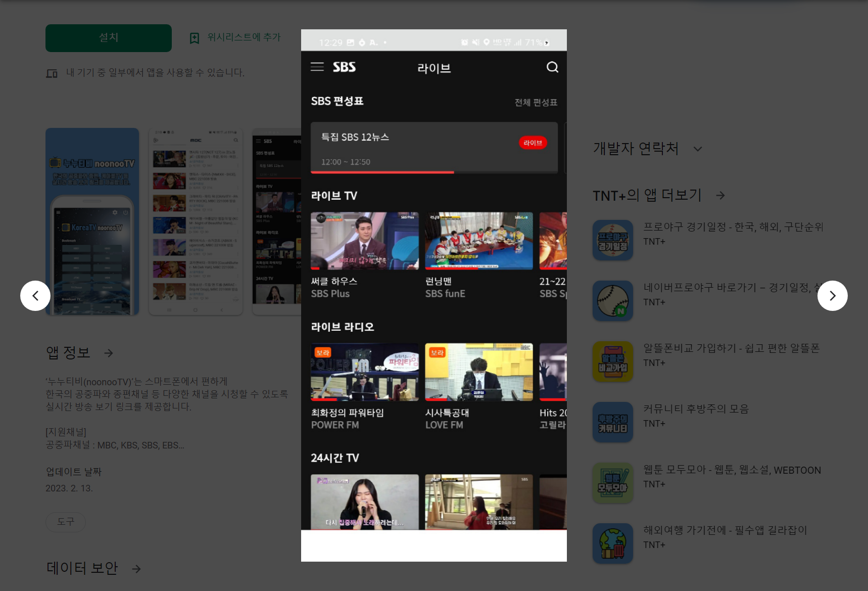The width and height of the screenshot is (868, 591).
Task: Select the 라이브 tab in SBS app
Action: (433, 68)
